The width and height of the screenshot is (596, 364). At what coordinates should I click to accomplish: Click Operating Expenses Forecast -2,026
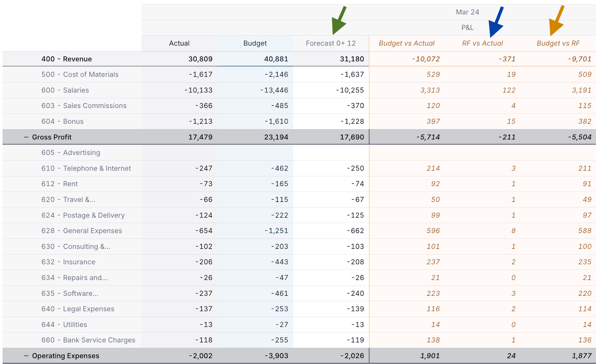coord(352,356)
